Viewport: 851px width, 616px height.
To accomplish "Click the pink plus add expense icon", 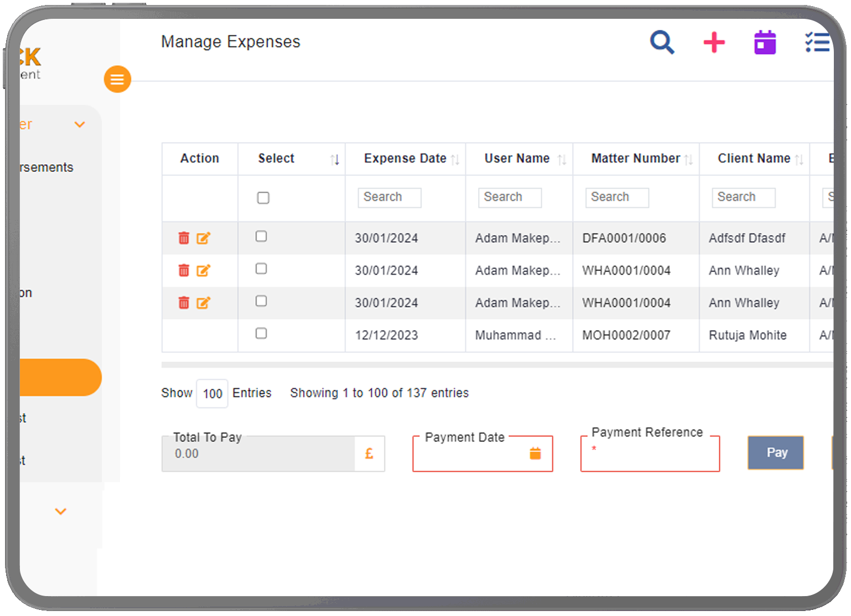I will [714, 43].
